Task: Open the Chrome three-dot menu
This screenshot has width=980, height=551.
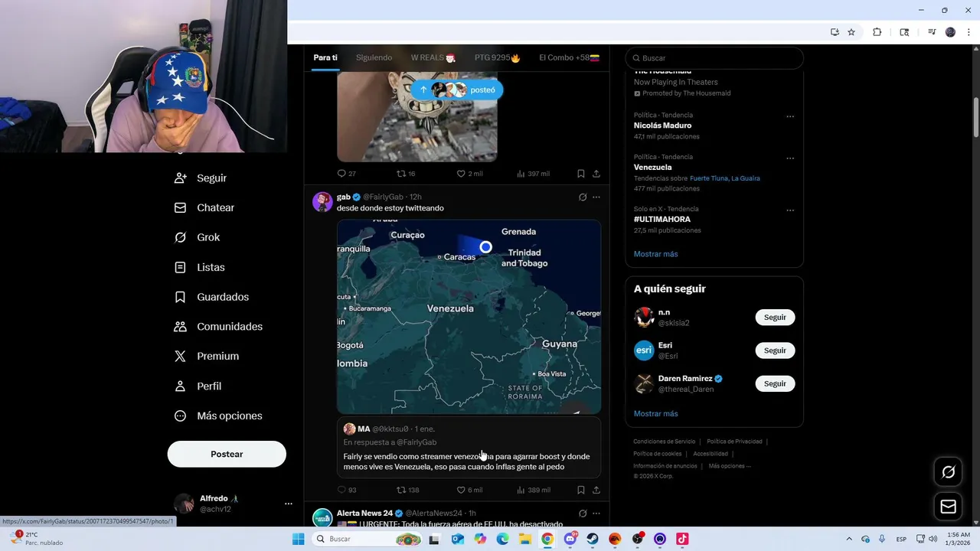Action: click(969, 32)
